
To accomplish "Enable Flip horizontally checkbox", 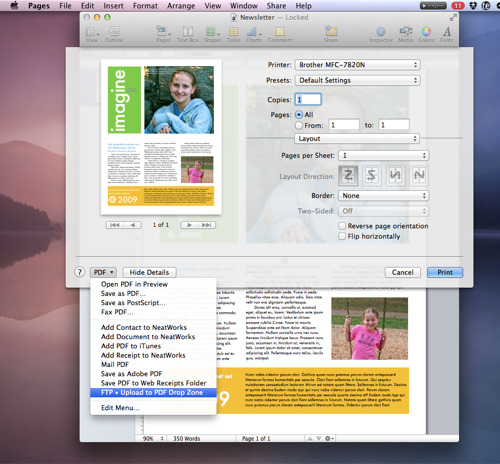I will click(x=342, y=236).
